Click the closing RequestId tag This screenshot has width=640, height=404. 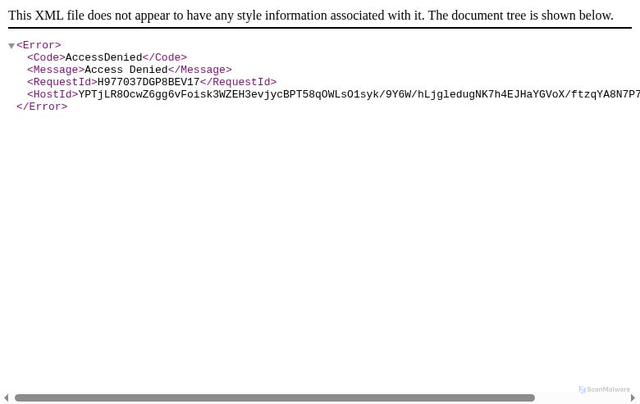[x=238, y=82]
